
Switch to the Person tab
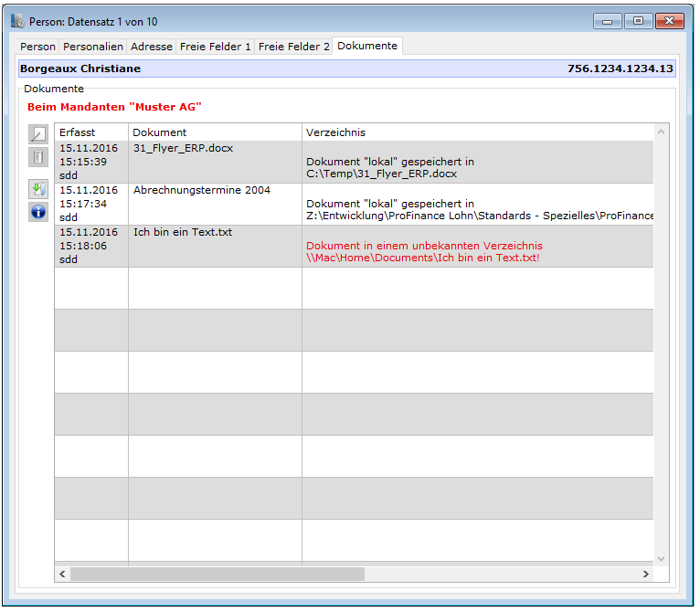tap(38, 47)
